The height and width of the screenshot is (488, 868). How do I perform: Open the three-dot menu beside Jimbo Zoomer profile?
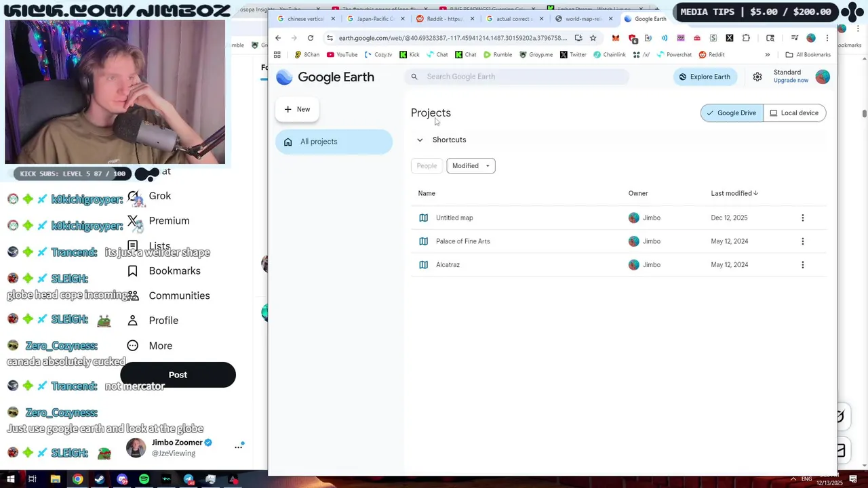[x=239, y=447]
